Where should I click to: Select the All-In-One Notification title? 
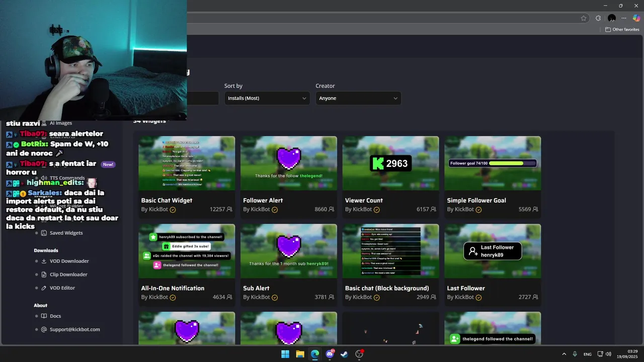pyautogui.click(x=173, y=288)
